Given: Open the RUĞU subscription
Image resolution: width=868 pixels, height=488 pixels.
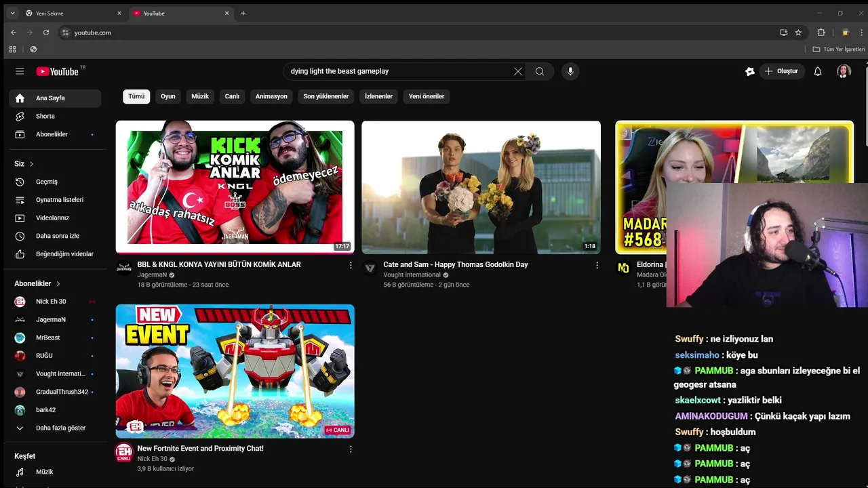Looking at the screenshot, I should (55, 356).
